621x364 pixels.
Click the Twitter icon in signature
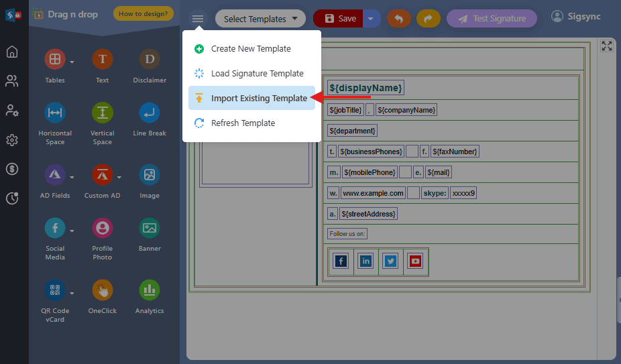click(x=390, y=261)
